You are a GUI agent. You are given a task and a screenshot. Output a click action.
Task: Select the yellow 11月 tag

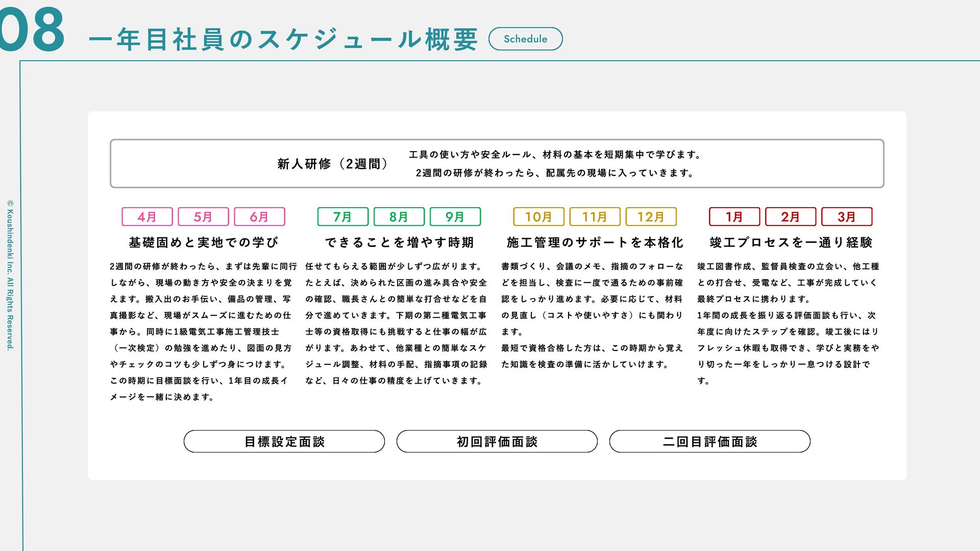pyautogui.click(x=595, y=217)
